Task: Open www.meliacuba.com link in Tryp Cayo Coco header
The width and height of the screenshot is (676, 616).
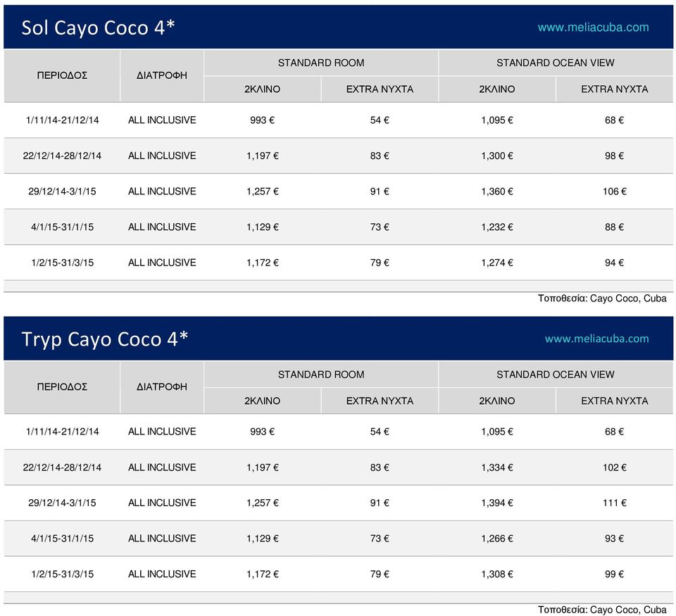Action: coord(596,339)
